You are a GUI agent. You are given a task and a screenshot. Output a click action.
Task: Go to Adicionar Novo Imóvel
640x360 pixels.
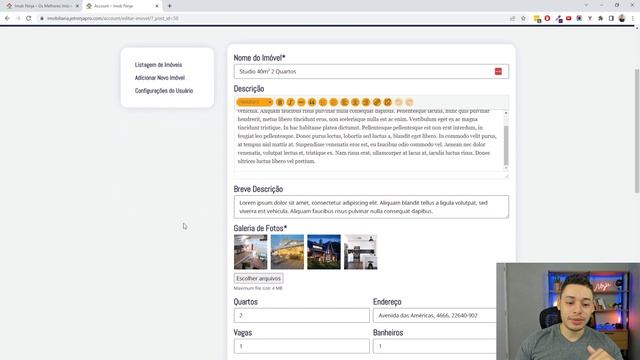[160, 78]
